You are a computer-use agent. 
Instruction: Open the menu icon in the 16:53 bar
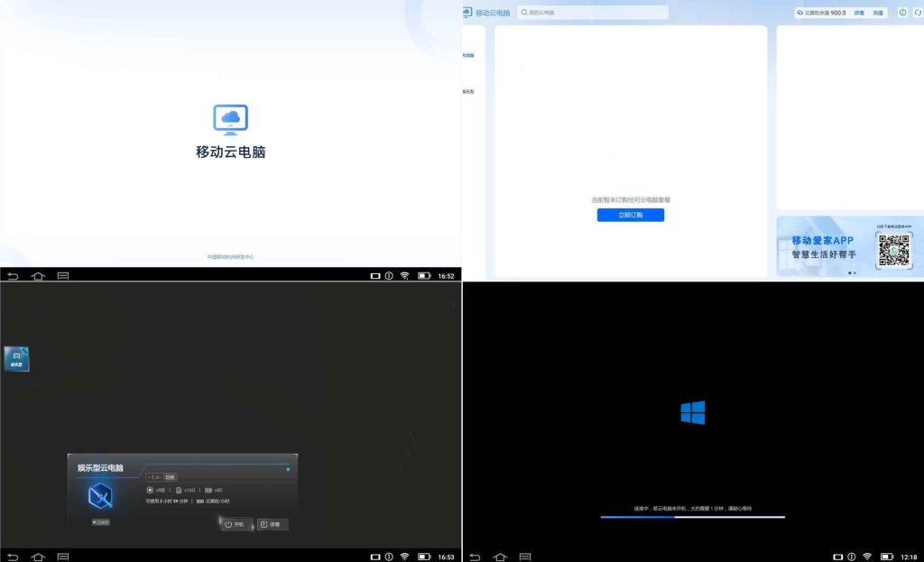[63, 557]
